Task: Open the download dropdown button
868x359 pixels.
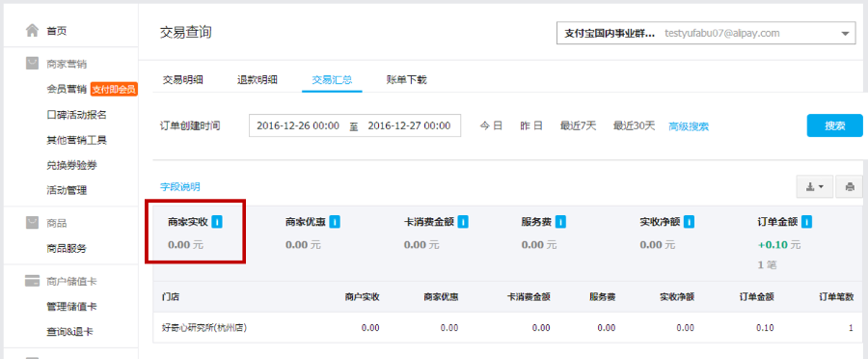Action: tap(815, 187)
